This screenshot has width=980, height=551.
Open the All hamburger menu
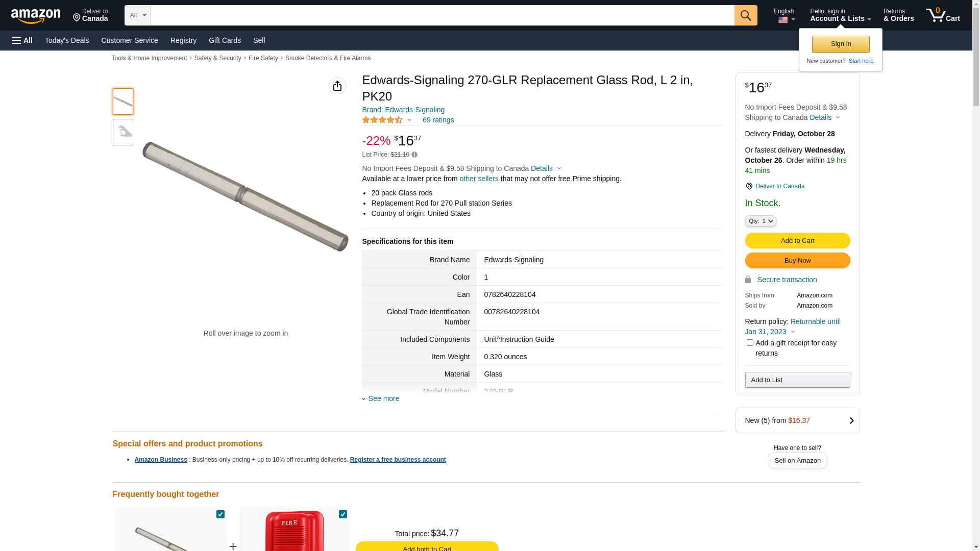pos(22,40)
